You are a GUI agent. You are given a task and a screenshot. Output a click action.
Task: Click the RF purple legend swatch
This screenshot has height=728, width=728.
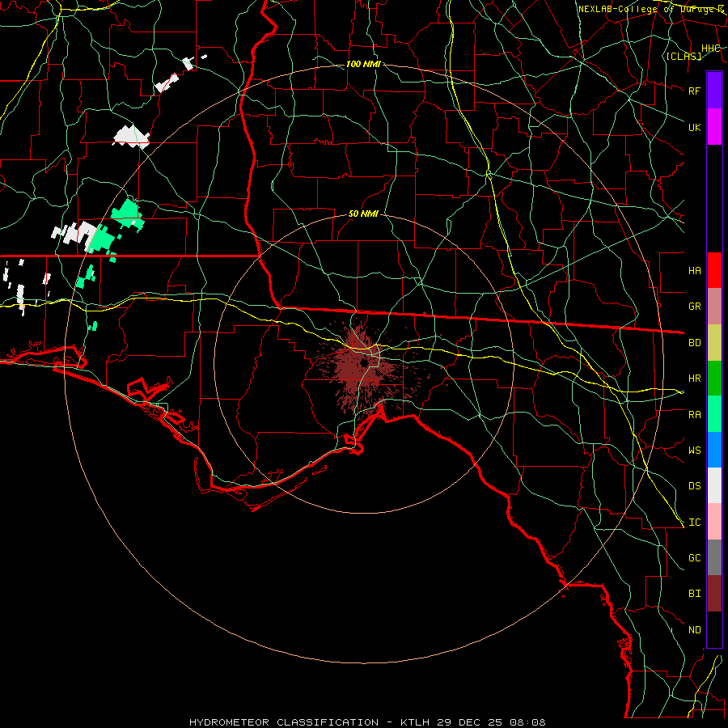[x=714, y=91]
